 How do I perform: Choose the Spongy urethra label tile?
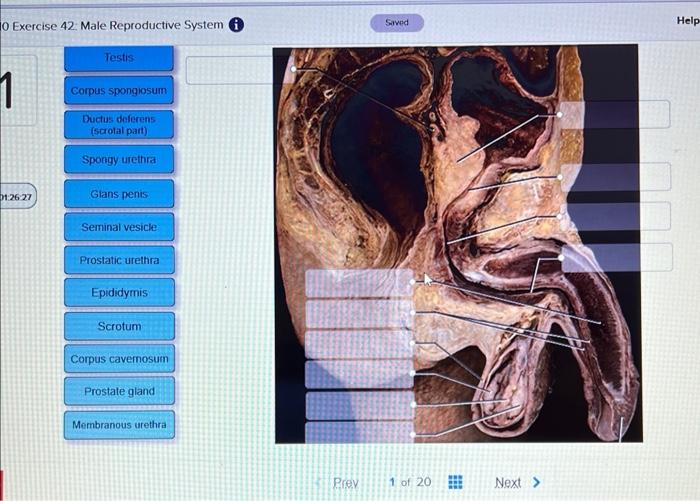[119, 159]
